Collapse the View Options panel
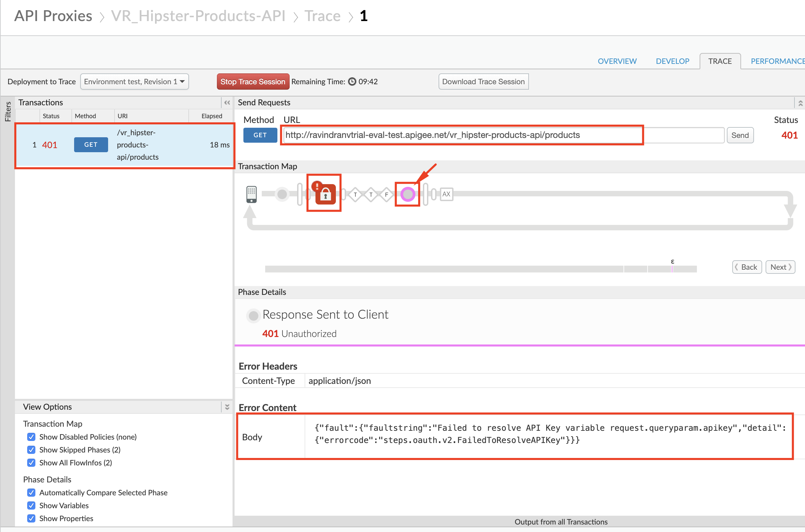The height and width of the screenshot is (532, 805). pyautogui.click(x=227, y=407)
